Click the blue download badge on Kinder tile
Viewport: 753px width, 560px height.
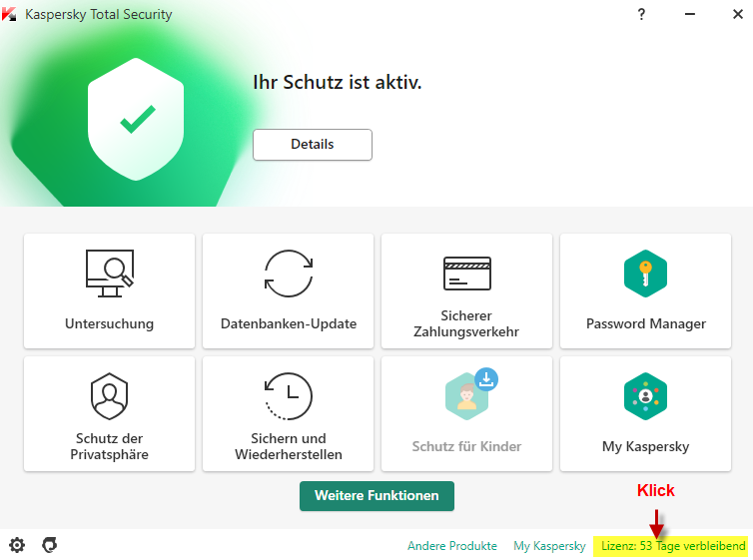[x=486, y=379]
